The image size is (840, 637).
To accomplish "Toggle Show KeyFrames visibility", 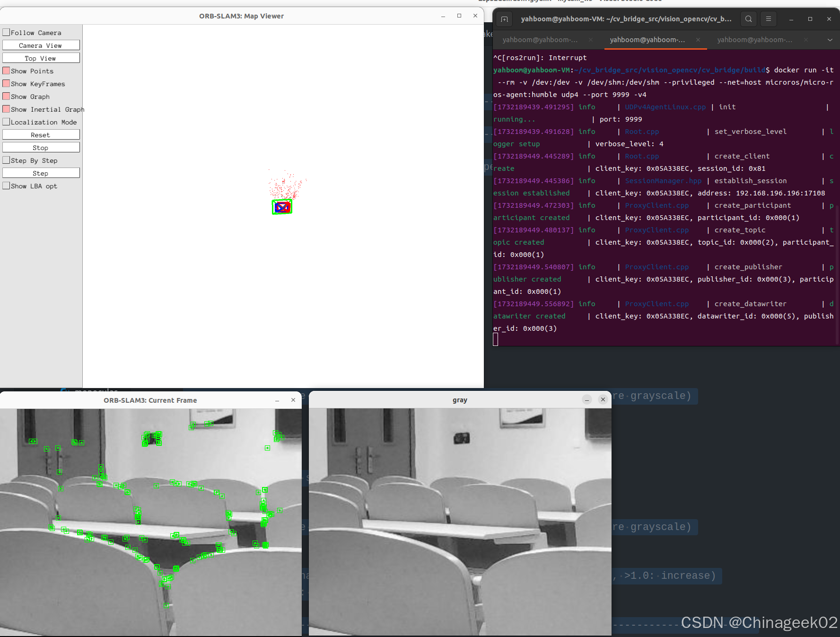I will point(6,83).
